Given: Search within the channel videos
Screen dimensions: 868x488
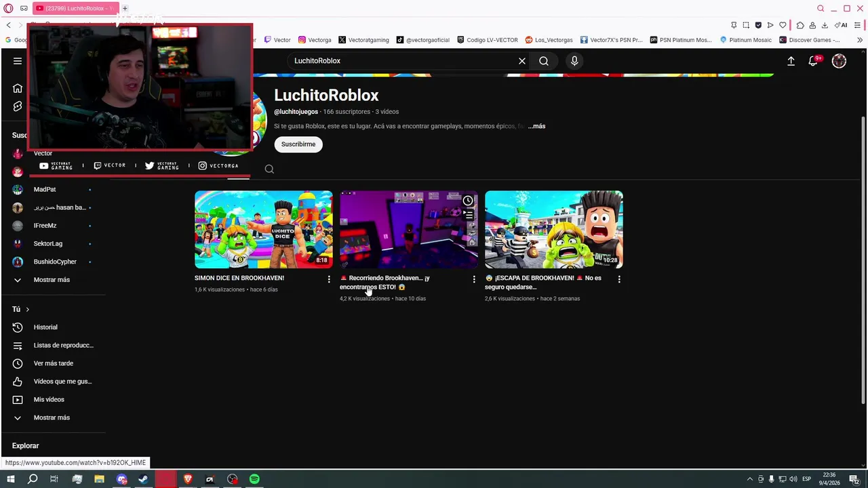Looking at the screenshot, I should point(269,169).
